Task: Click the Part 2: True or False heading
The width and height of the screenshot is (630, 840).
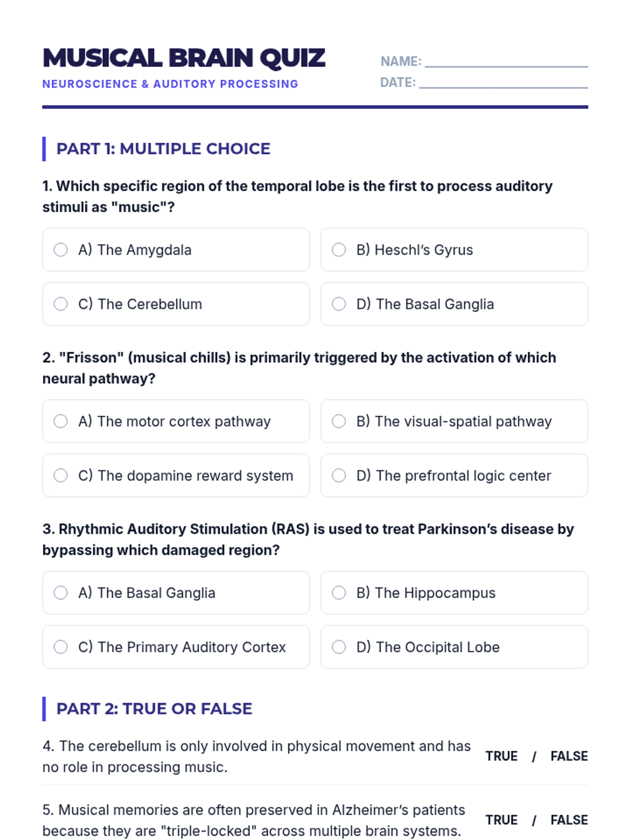Action: point(154,709)
